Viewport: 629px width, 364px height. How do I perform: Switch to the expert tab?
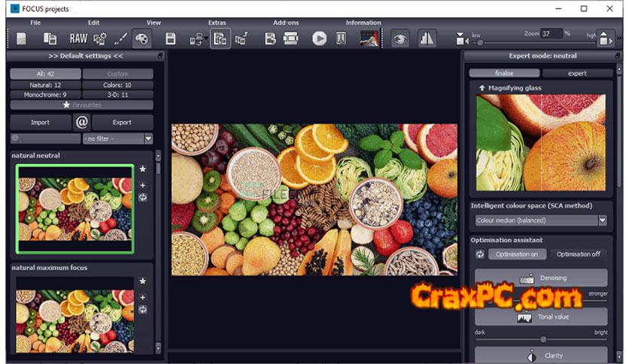[x=577, y=73]
